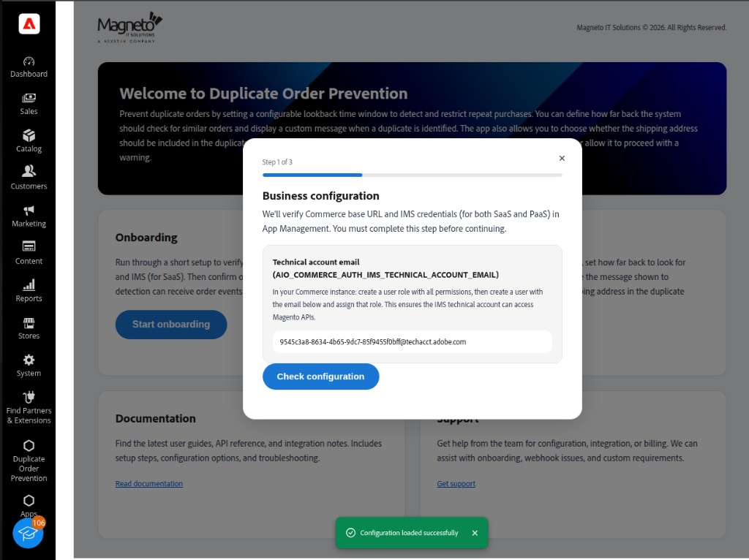
Task: Open the Sales sidebar menu
Action: [x=29, y=105]
